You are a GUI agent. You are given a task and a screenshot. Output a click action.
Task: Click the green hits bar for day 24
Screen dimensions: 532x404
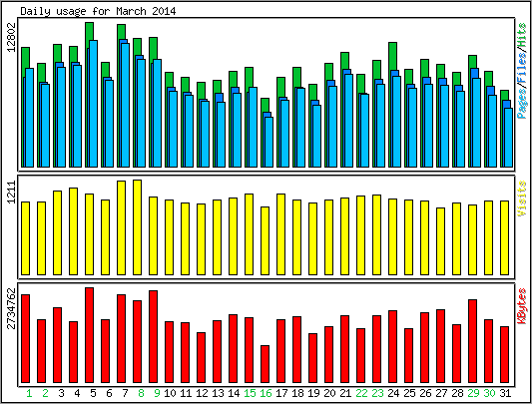[392, 56]
